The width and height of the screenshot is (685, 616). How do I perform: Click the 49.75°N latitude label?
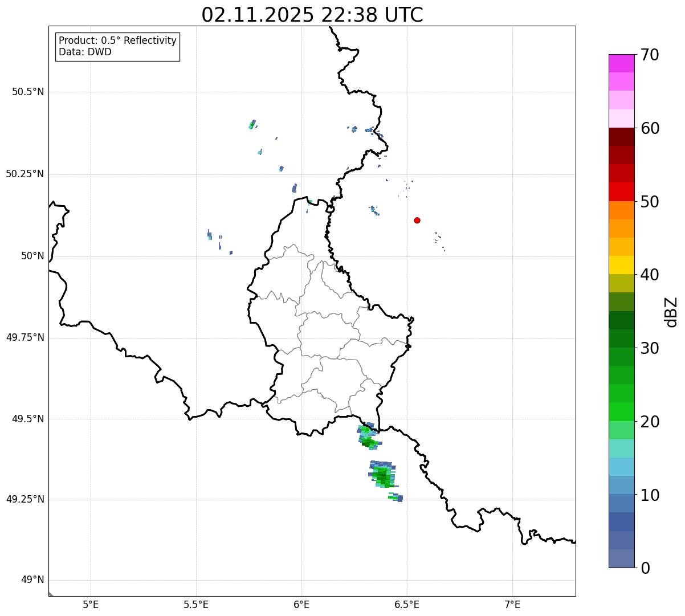pyautogui.click(x=25, y=337)
